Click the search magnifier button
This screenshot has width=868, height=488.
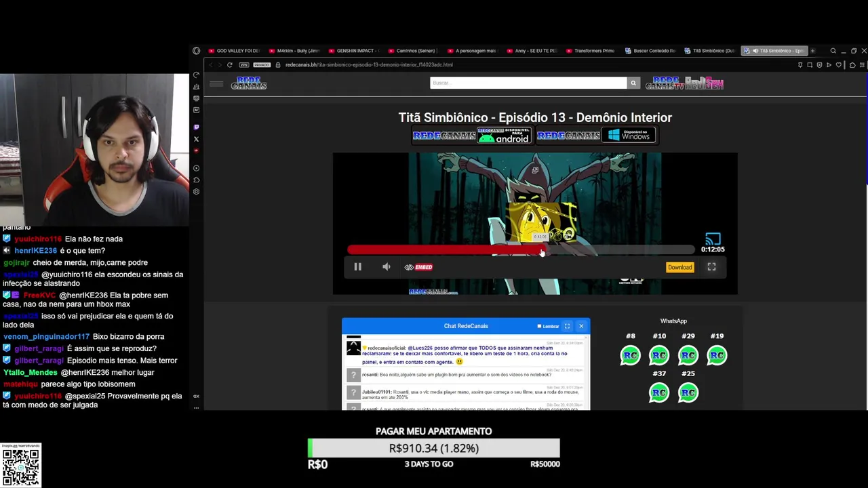click(x=633, y=83)
